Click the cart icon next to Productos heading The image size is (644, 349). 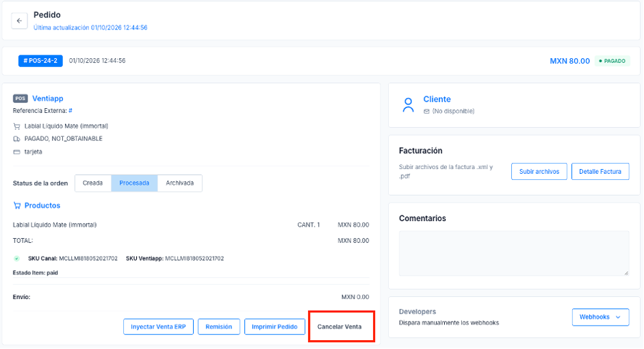point(17,206)
